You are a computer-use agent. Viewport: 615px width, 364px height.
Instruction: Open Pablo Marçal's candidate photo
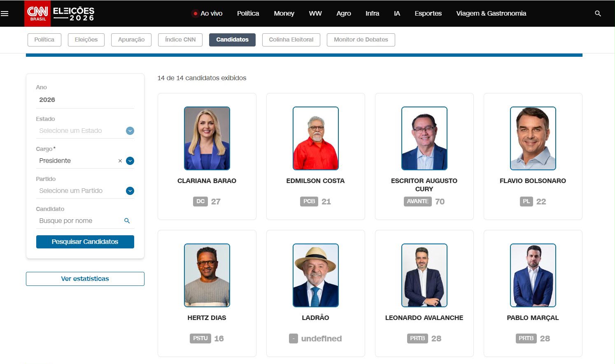[x=533, y=276]
